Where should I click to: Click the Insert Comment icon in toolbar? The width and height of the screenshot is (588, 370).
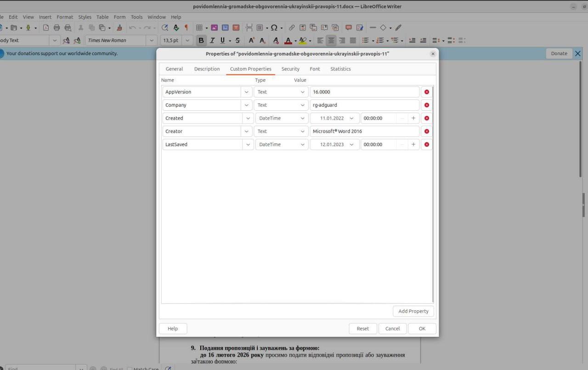[348, 28]
